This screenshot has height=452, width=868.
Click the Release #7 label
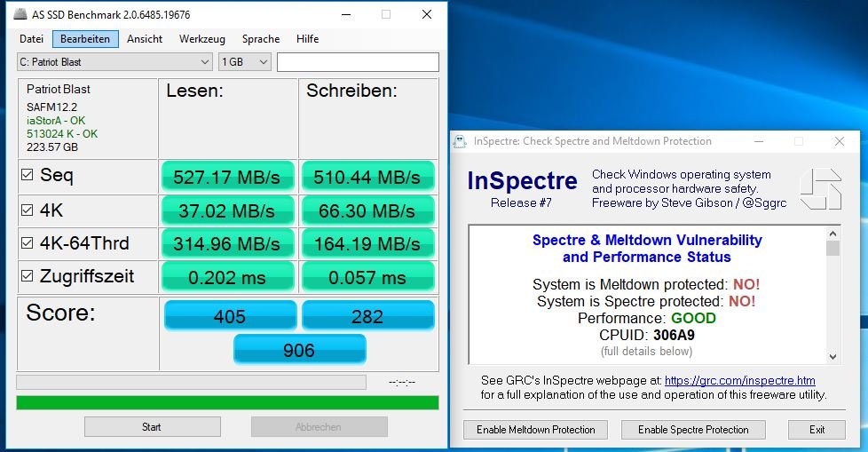tap(521, 202)
